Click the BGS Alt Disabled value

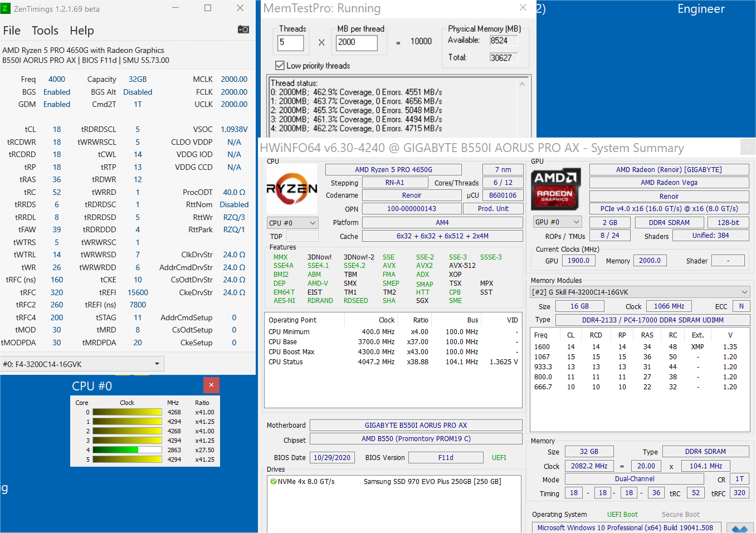[138, 92]
